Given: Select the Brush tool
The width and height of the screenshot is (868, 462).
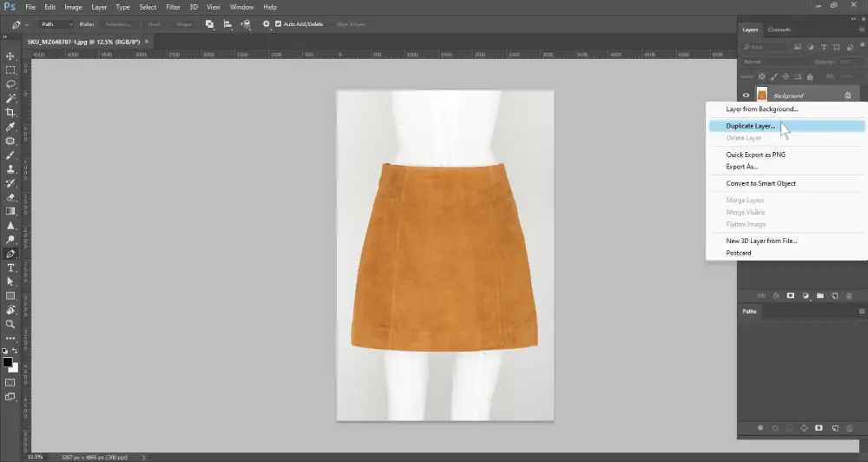Looking at the screenshot, I should (10, 155).
